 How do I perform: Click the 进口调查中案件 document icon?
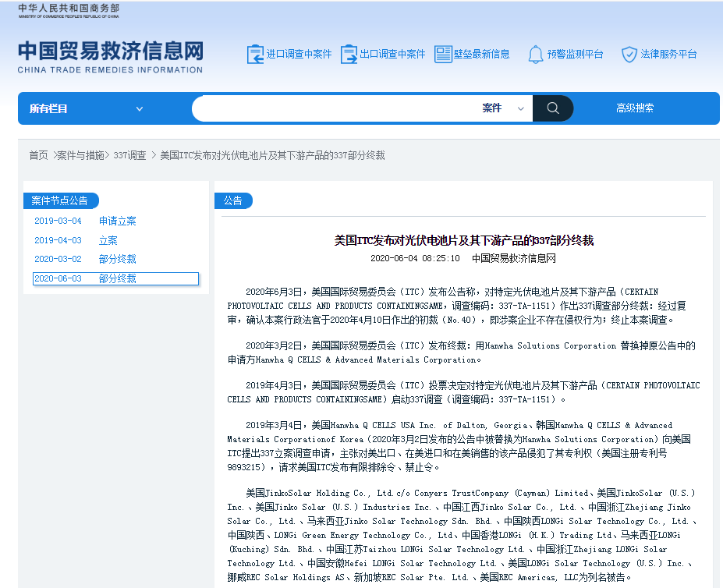tap(255, 55)
